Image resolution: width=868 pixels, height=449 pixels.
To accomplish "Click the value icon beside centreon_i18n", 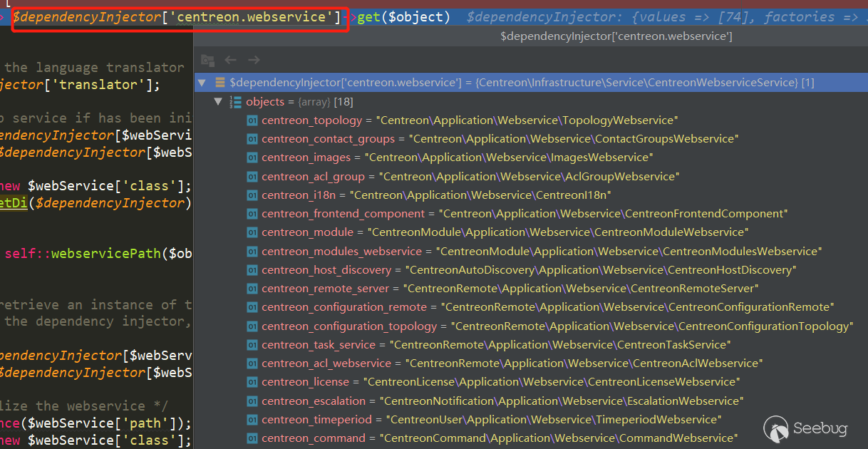I will pyautogui.click(x=252, y=195).
